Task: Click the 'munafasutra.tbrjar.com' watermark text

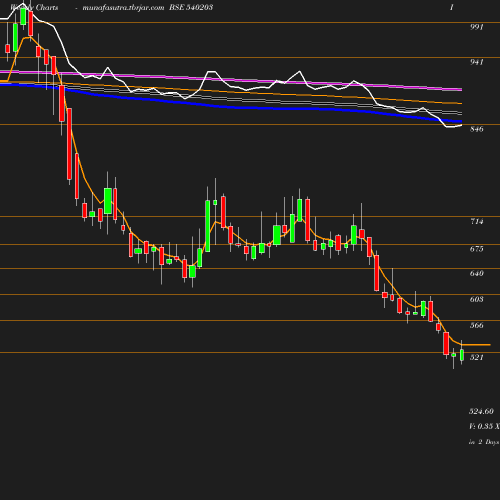Action: [x=123, y=7]
